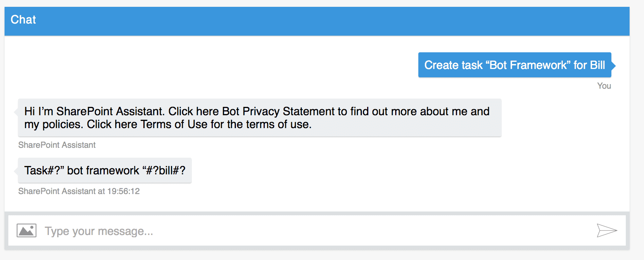Click the You sender label

[x=604, y=86]
